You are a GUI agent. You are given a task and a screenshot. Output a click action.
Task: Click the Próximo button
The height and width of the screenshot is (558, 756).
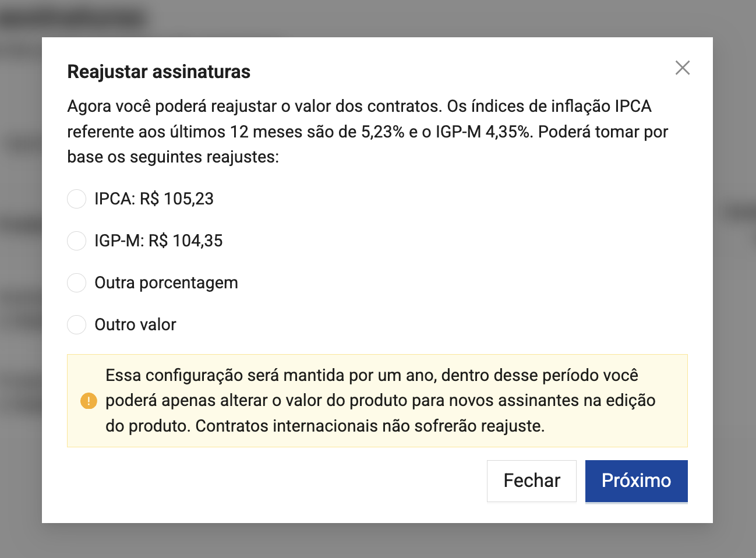pos(636,481)
